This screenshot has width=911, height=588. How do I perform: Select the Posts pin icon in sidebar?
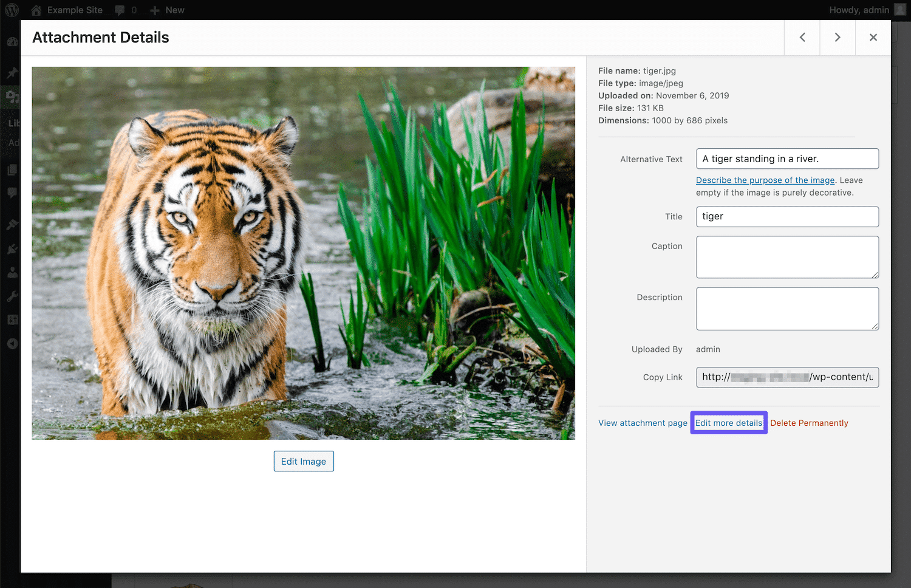[x=12, y=73]
